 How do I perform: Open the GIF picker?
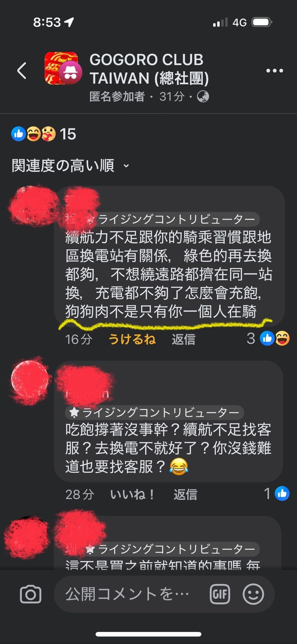220,594
